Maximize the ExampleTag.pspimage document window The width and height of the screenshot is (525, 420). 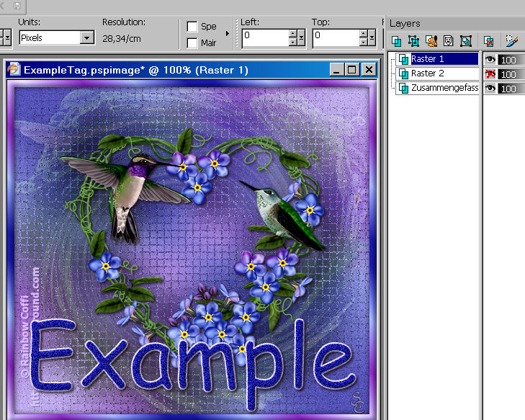(x=352, y=70)
